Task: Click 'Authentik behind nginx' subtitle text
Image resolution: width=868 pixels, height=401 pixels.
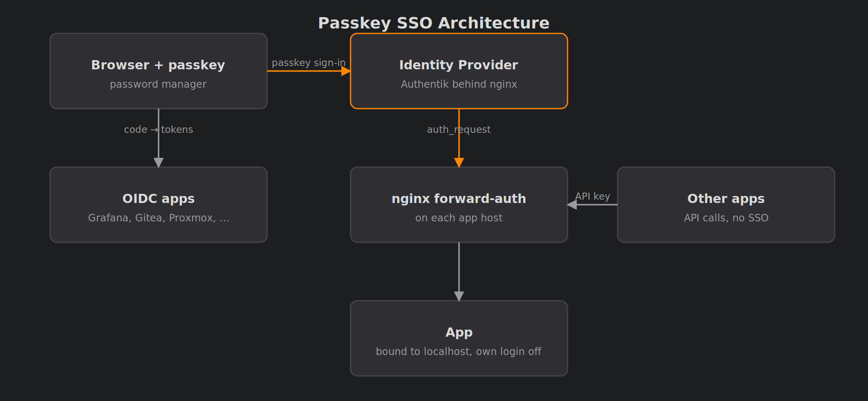Action: [459, 84]
